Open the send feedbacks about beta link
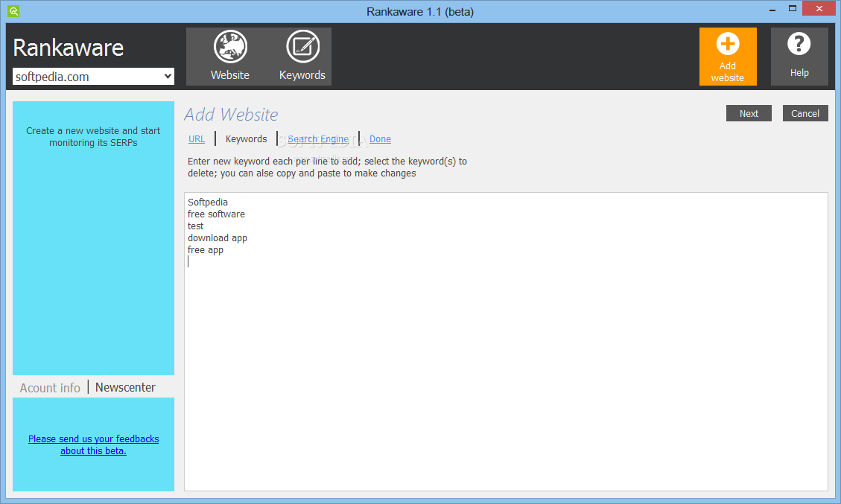Viewport: 841px width, 504px height. click(x=93, y=444)
